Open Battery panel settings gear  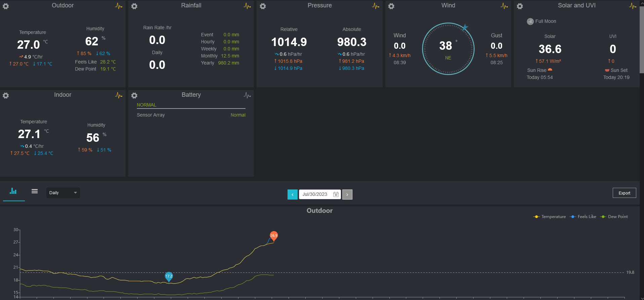134,95
